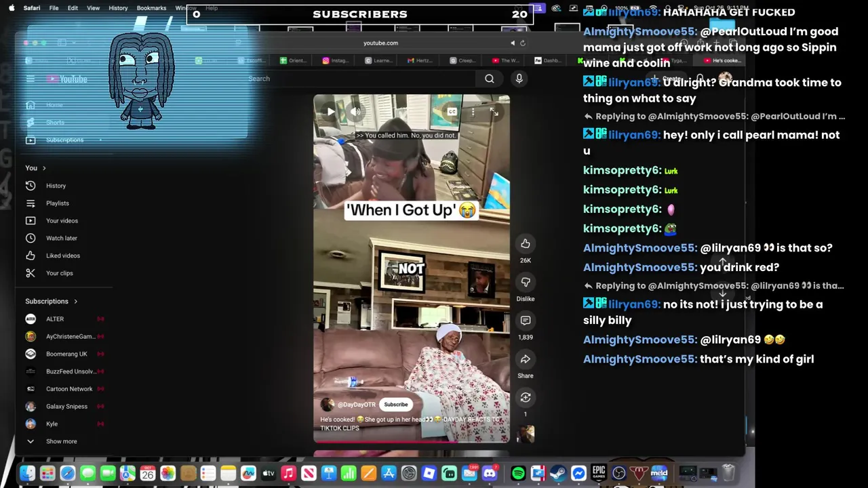Viewport: 868px width, 488px height.
Task: Open the Short's three-dot more options
Action: pos(473,112)
